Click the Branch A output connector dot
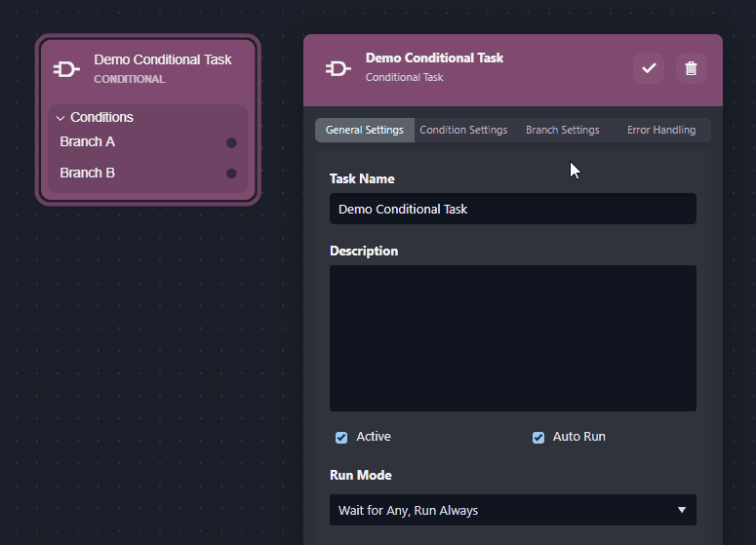The image size is (756, 545). 231,142
